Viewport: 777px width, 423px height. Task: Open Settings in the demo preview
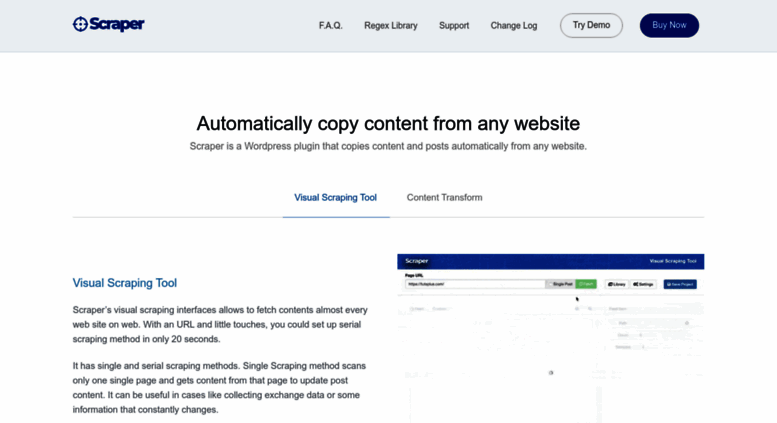[643, 284]
